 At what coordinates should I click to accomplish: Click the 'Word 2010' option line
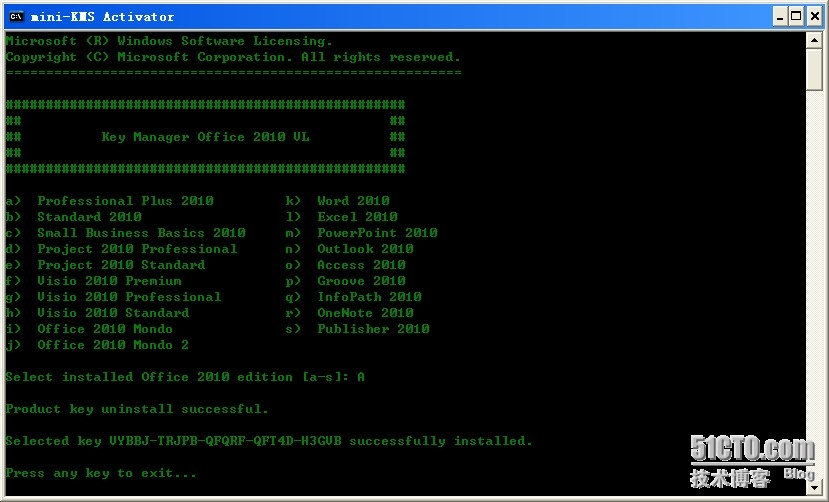pos(338,201)
